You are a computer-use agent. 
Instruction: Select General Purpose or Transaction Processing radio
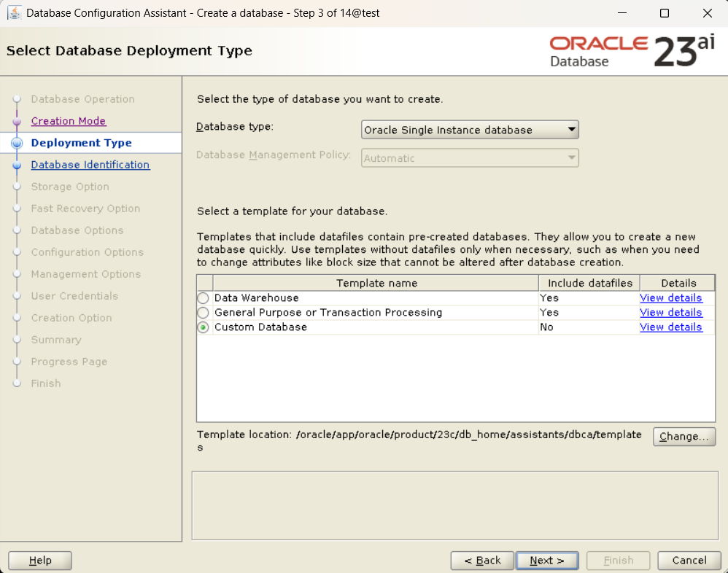point(203,313)
